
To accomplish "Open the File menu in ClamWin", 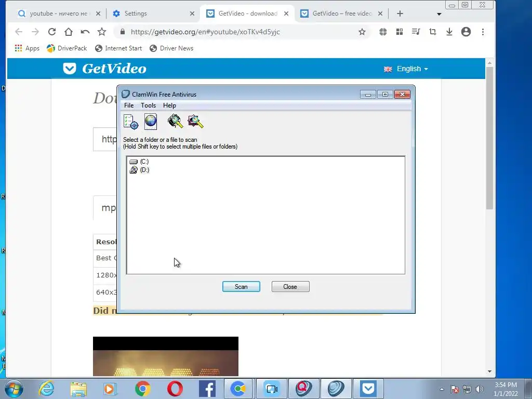I will coord(129,105).
